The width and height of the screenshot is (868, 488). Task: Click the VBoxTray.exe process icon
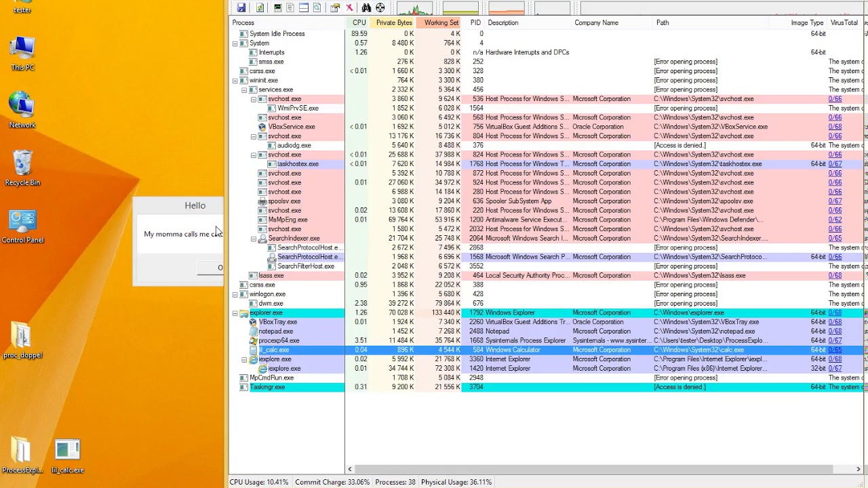coord(253,323)
